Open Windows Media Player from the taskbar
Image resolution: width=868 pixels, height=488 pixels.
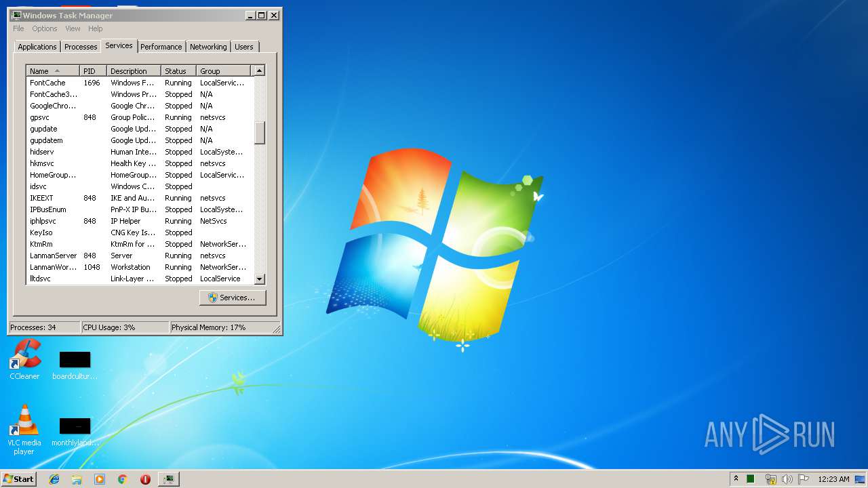coord(100,479)
